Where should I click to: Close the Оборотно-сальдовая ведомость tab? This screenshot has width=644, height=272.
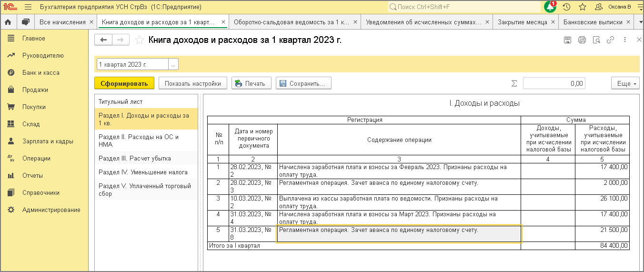pyautogui.click(x=355, y=22)
